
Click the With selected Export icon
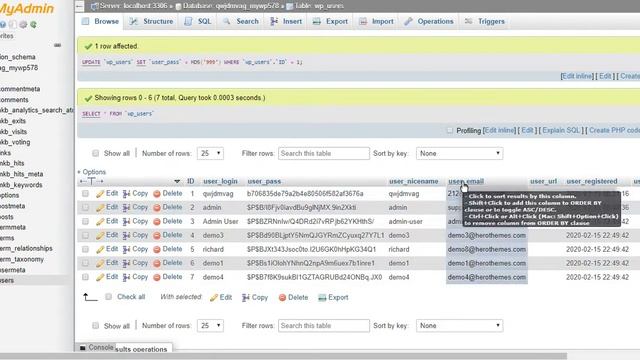pyautogui.click(x=322, y=298)
